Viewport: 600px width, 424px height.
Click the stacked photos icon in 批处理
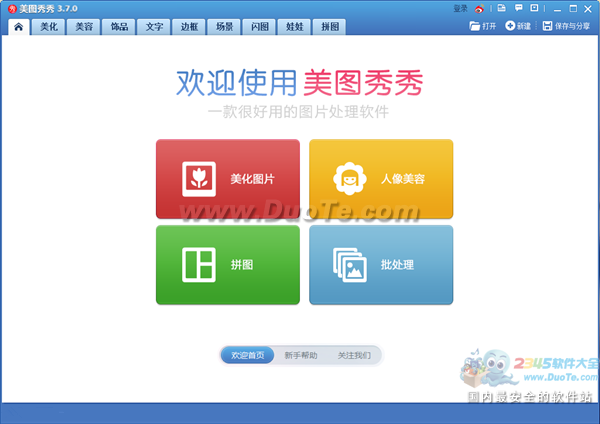pos(350,265)
